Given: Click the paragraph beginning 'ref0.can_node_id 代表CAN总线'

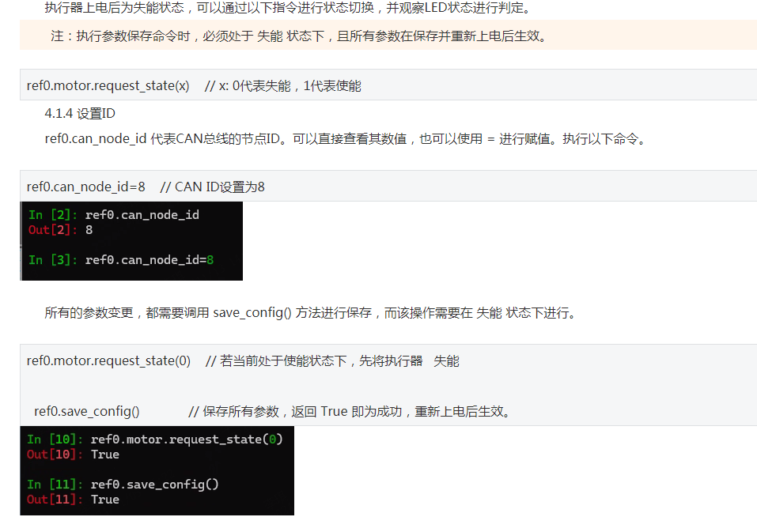Looking at the screenshot, I should point(345,139).
